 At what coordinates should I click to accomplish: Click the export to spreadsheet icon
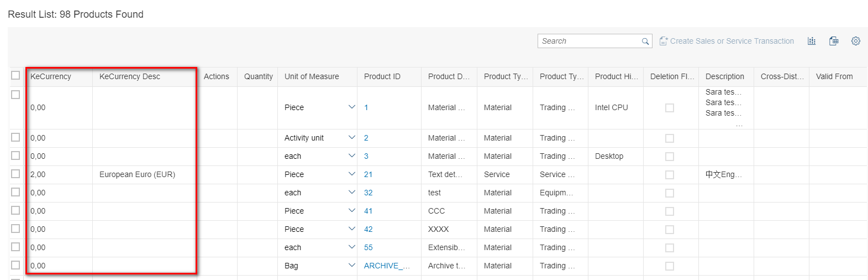pos(834,41)
